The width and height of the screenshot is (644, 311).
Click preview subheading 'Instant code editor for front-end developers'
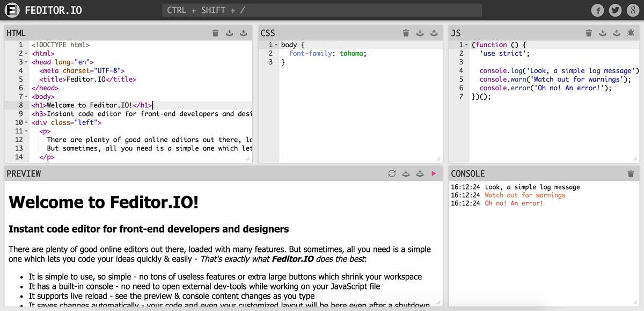click(x=149, y=229)
